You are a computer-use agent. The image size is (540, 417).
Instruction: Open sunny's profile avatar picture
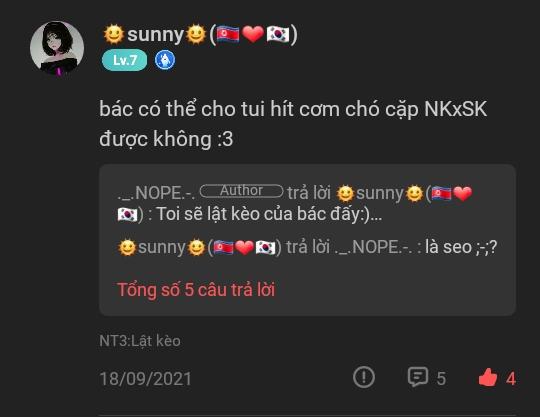pos(57,48)
